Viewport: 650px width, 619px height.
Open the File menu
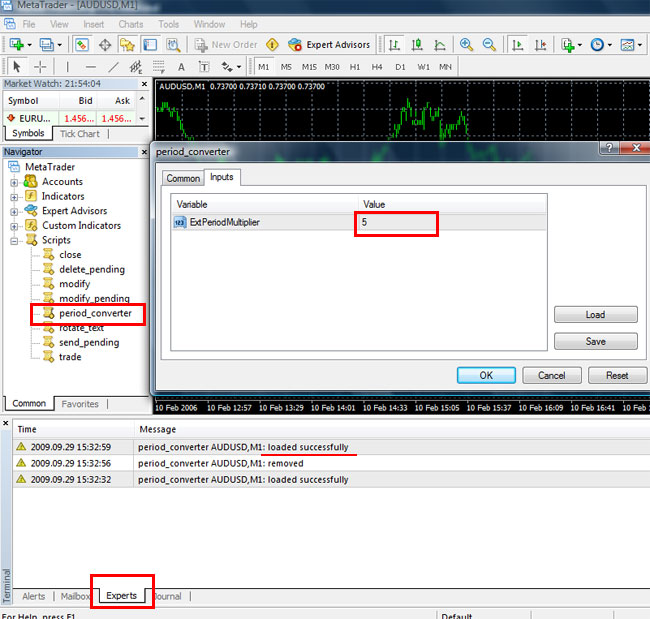click(29, 24)
